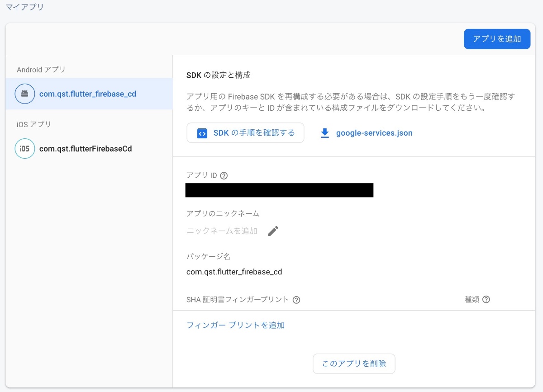The width and height of the screenshot is (543, 392).
Task: Click the フィンガー プリントを追加 link
Action: pyautogui.click(x=235, y=325)
